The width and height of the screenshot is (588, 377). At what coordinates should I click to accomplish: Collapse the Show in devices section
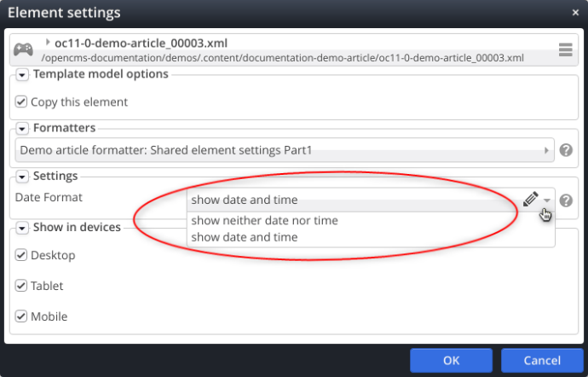coord(22,228)
